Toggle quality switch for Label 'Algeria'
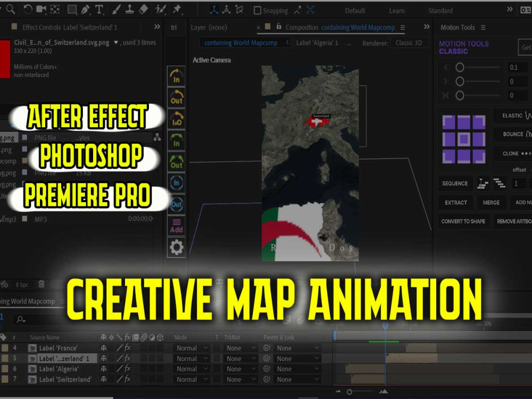The image size is (532, 399). (x=119, y=369)
